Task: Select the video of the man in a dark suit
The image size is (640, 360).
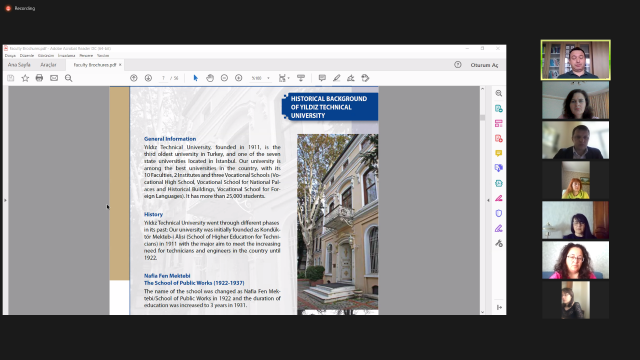Action: pyautogui.click(x=576, y=140)
